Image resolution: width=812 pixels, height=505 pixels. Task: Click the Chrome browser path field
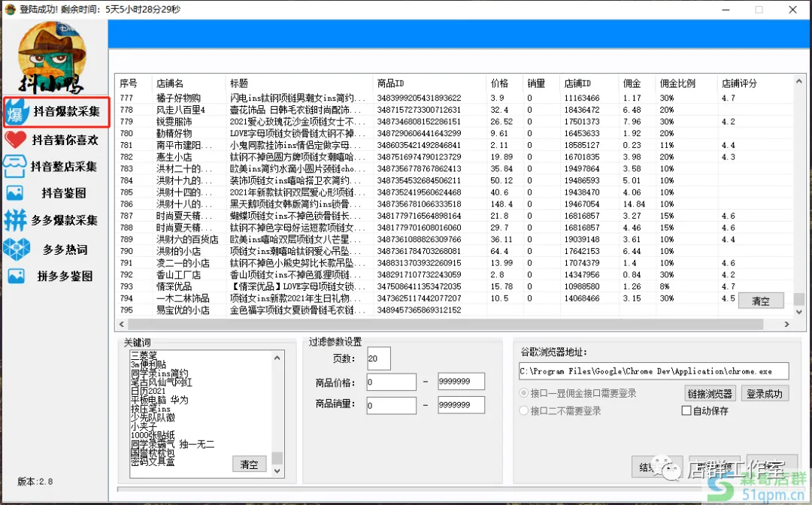653,371
